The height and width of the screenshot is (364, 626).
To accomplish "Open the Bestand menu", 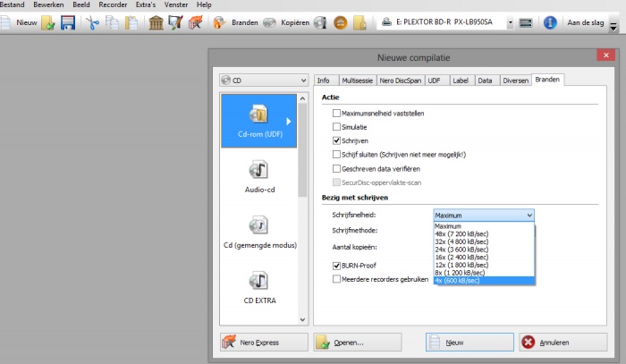I will [x=12, y=4].
